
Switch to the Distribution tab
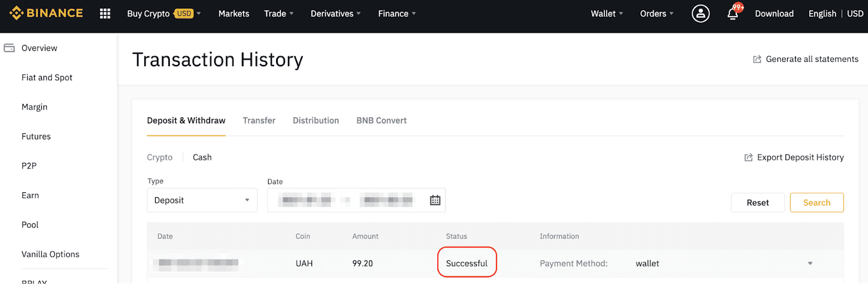tap(316, 120)
